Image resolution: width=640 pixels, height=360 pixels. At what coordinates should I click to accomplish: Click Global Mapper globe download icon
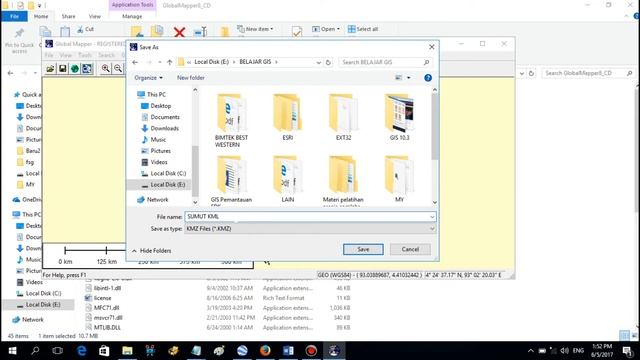click(75, 69)
